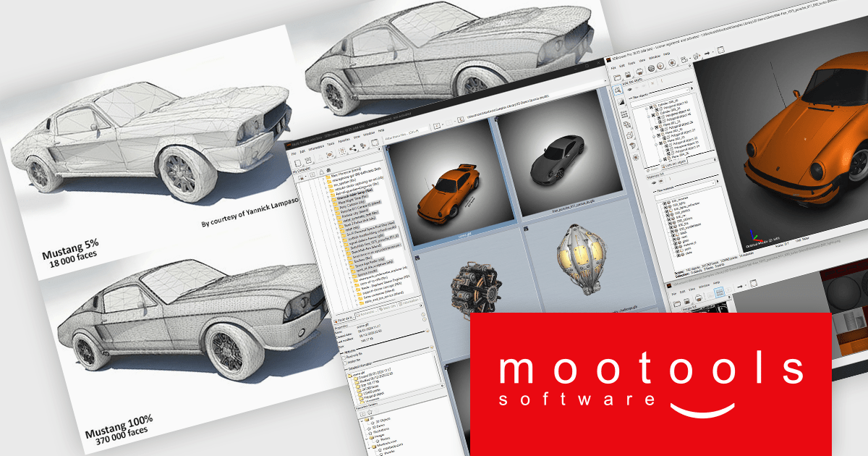This screenshot has height=456, width=868.
Task: Open Informations menu in the folder browser window
Action: tap(316, 149)
